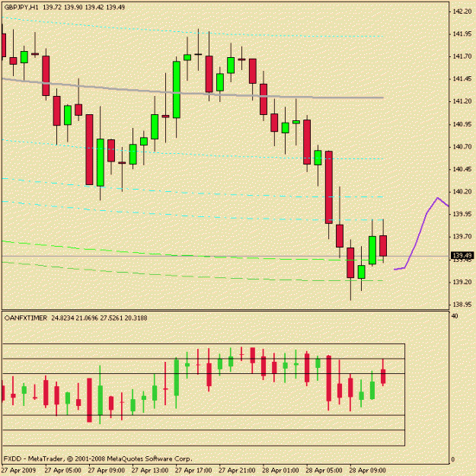Image resolution: width=476 pixels, height=476 pixels.
Task: Click the 141.95 price scale label
Action: tap(462, 34)
